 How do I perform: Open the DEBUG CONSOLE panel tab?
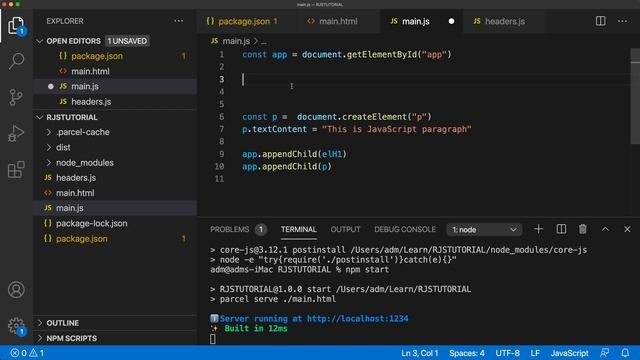click(405, 229)
